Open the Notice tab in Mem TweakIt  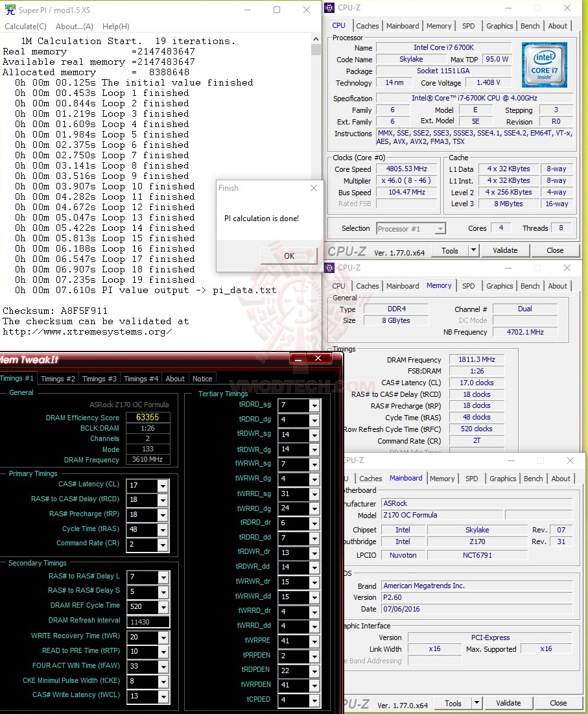pyautogui.click(x=202, y=379)
